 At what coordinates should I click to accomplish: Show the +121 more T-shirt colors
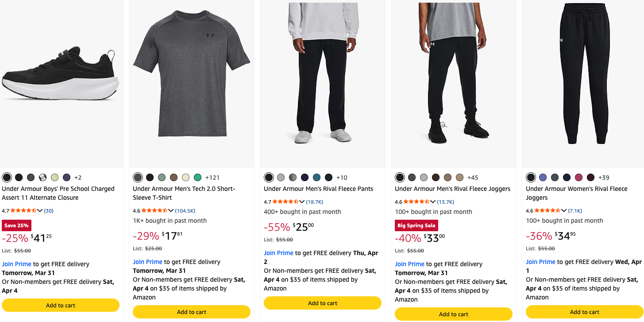[x=212, y=178]
